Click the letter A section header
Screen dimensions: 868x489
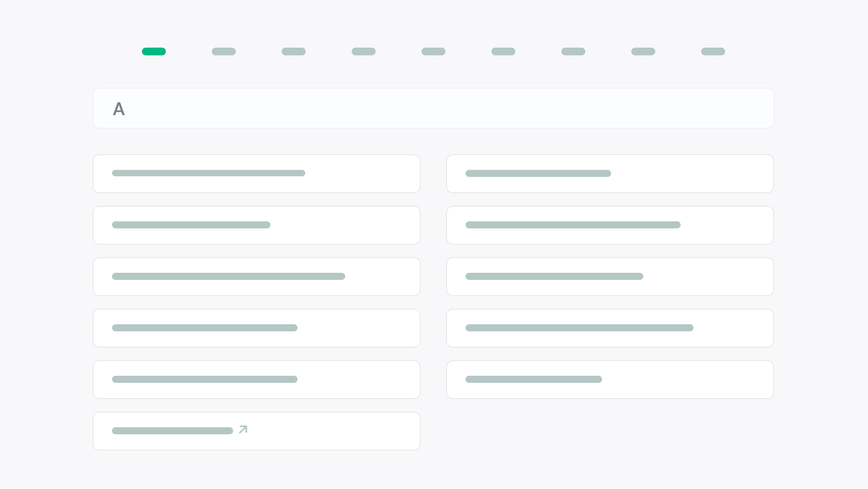[119, 109]
